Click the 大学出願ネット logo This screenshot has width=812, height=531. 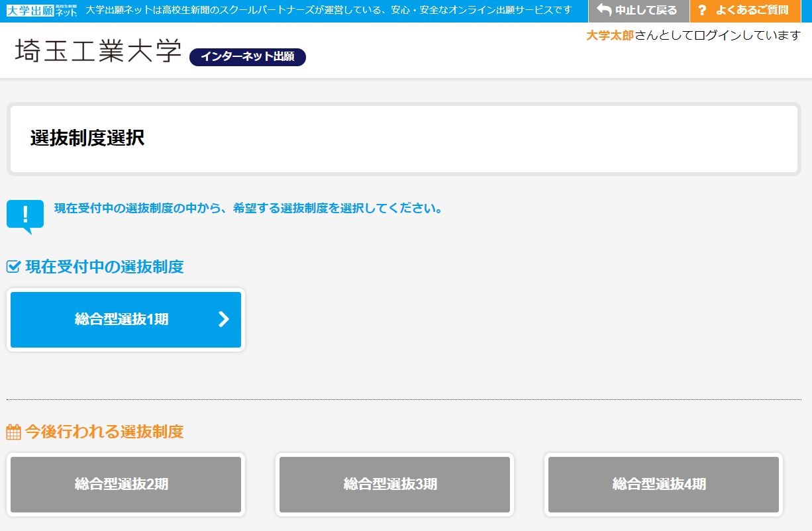pos(42,11)
